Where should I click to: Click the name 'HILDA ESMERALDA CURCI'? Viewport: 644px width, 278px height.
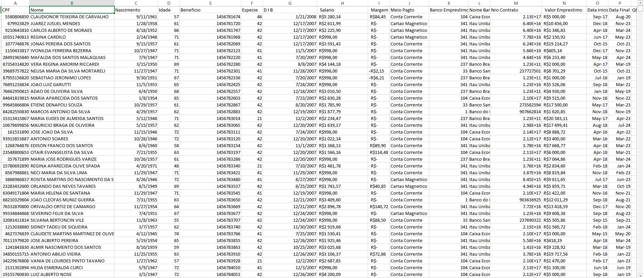coord(57,267)
